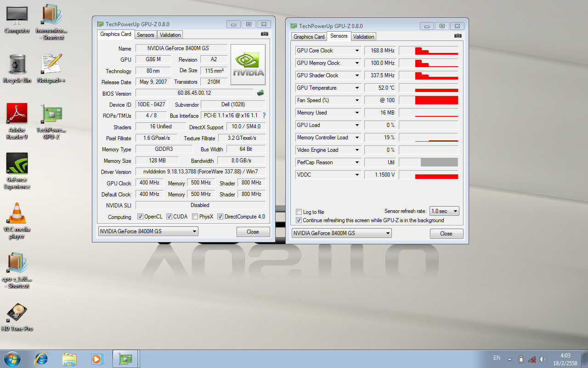
Task: Click the BIOS save chip icon
Action: [x=260, y=93]
